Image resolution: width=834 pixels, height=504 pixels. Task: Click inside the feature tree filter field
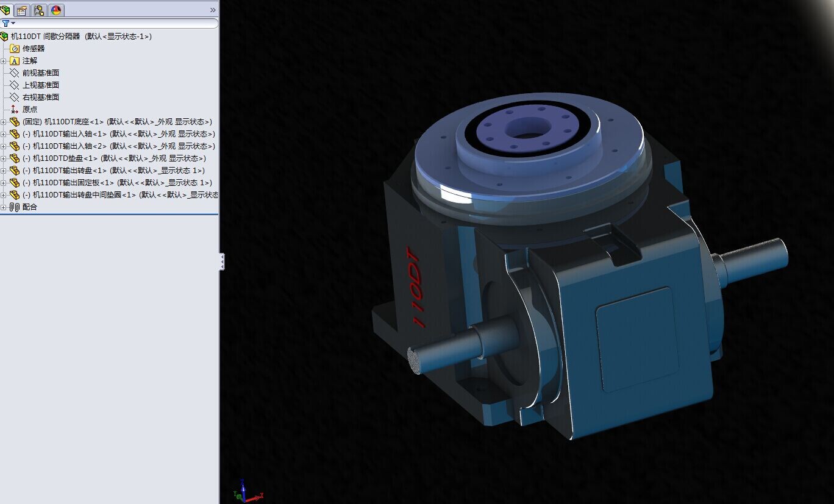(x=116, y=23)
